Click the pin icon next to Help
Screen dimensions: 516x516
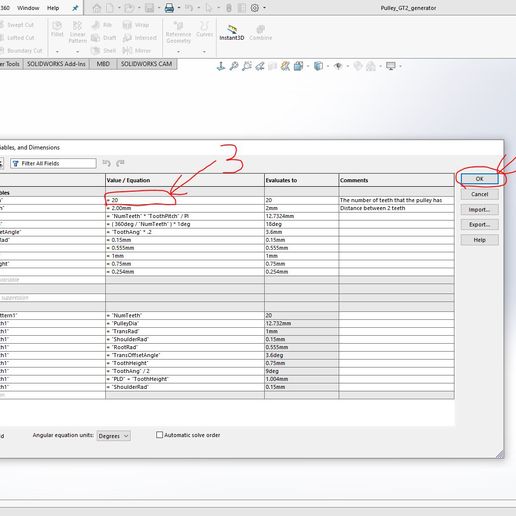click(x=75, y=8)
